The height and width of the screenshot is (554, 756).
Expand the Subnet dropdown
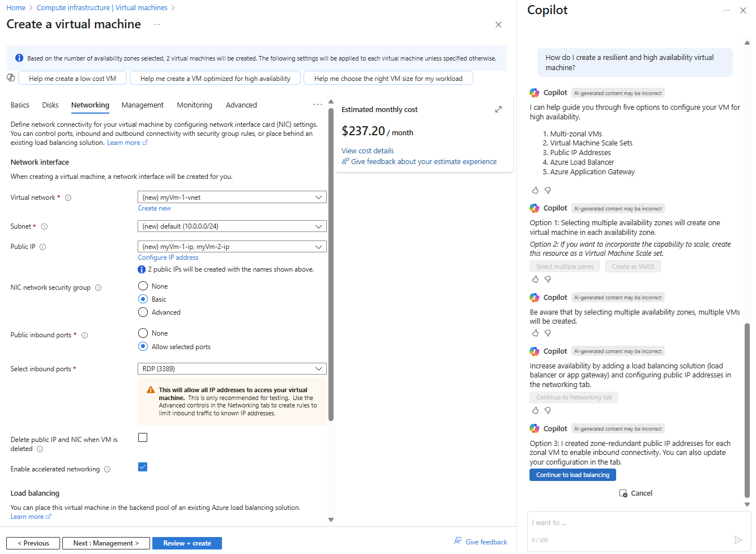click(232, 226)
